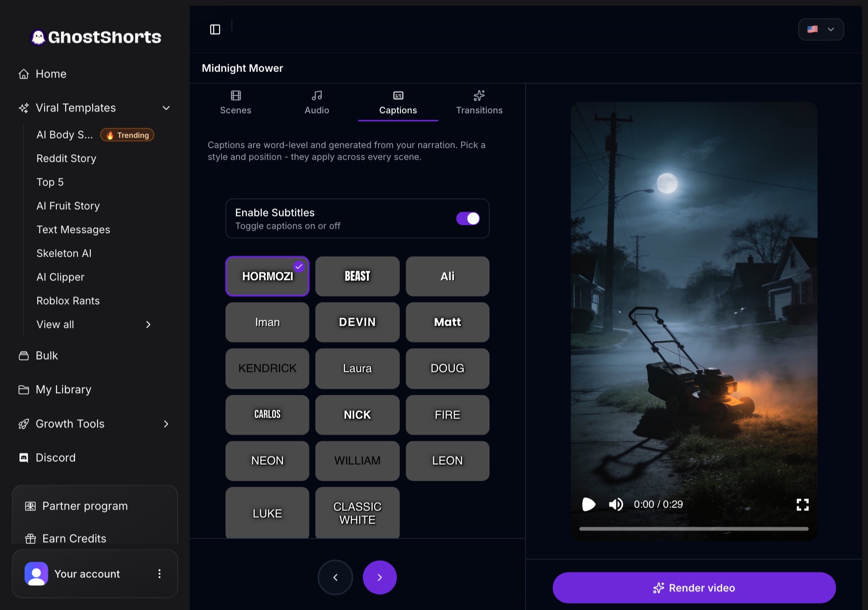Open the Skeleton AI template

(x=64, y=253)
